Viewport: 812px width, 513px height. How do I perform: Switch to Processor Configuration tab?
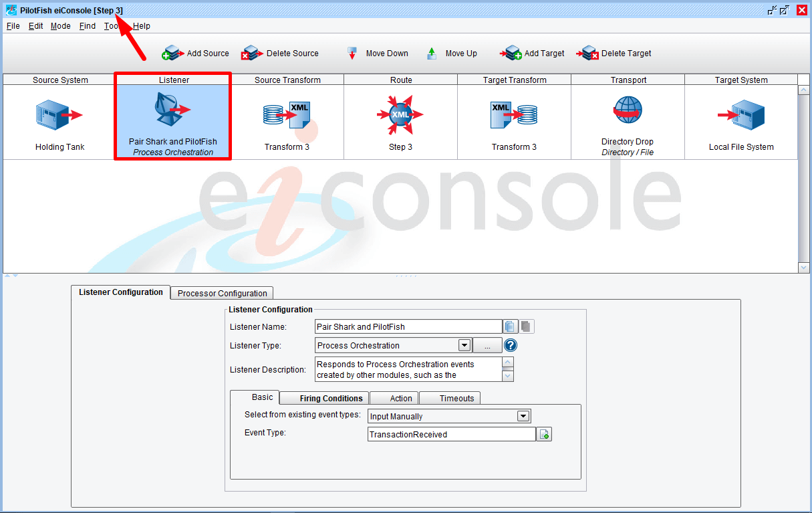pos(222,293)
